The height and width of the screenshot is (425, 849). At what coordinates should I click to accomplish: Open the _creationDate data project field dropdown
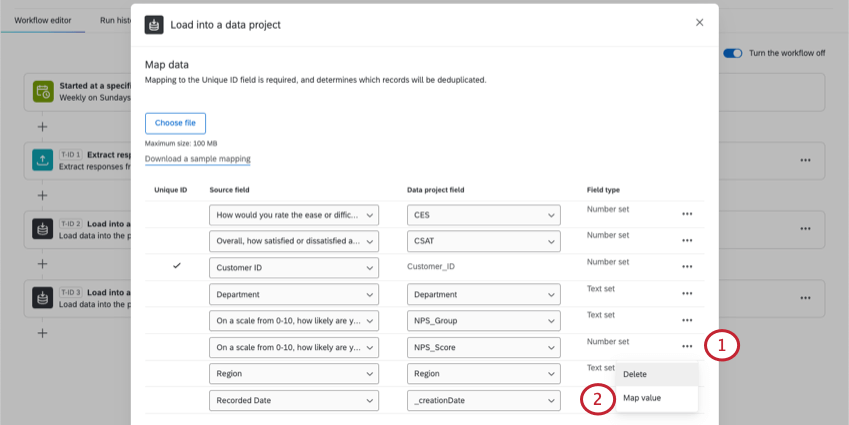[x=484, y=401]
